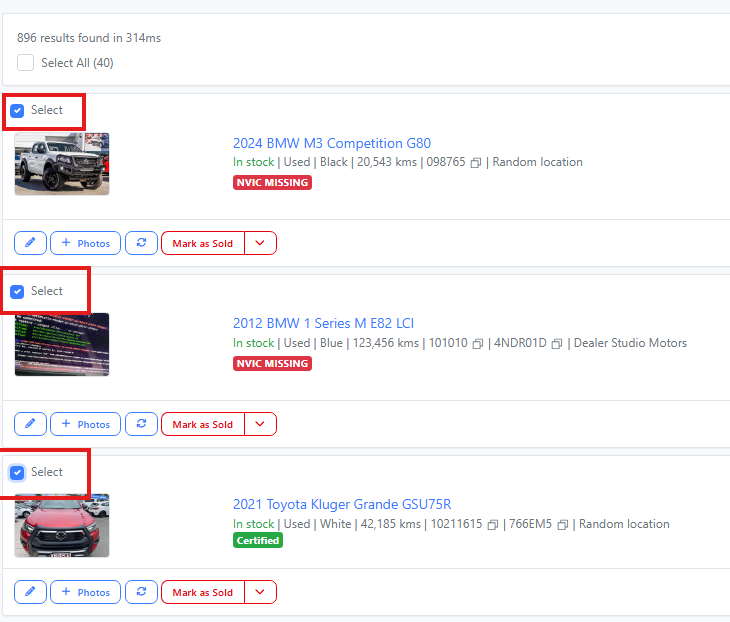Click the refresh icon for Toyota Kluger
The image size is (730, 622).
tap(141, 592)
